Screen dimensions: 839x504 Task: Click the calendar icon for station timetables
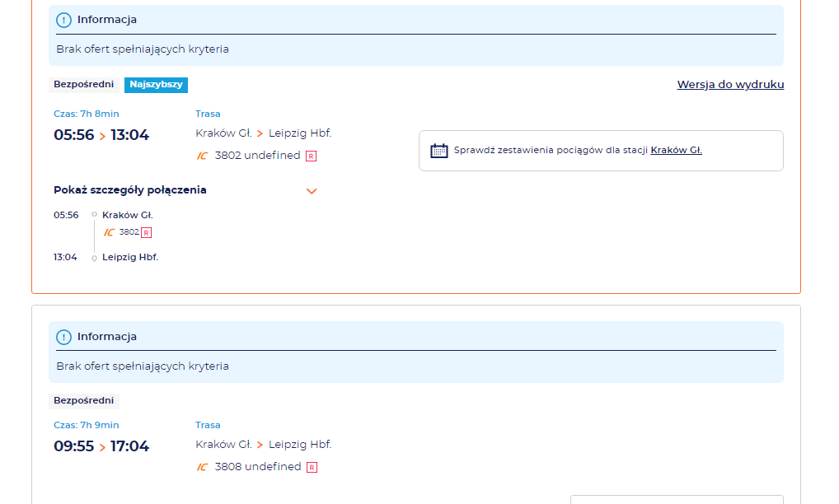(438, 151)
